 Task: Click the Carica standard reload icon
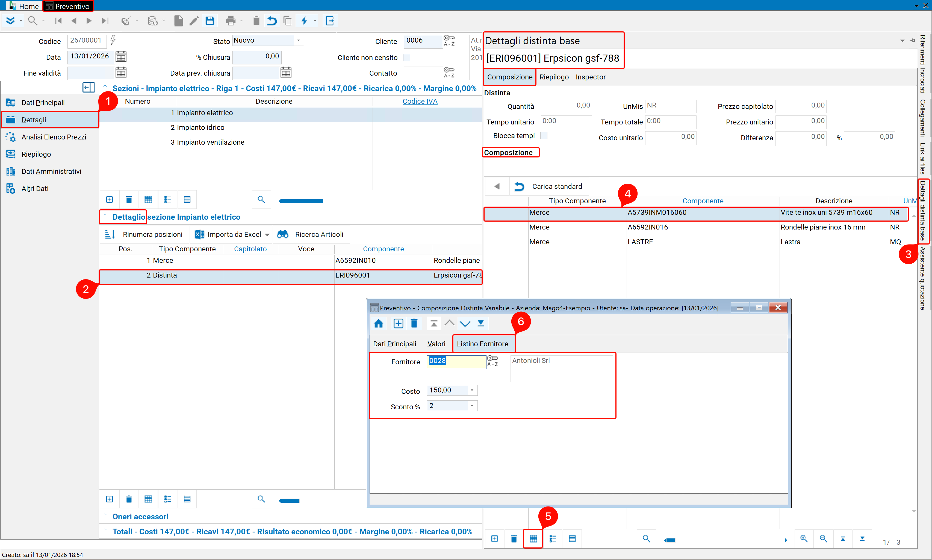click(520, 186)
